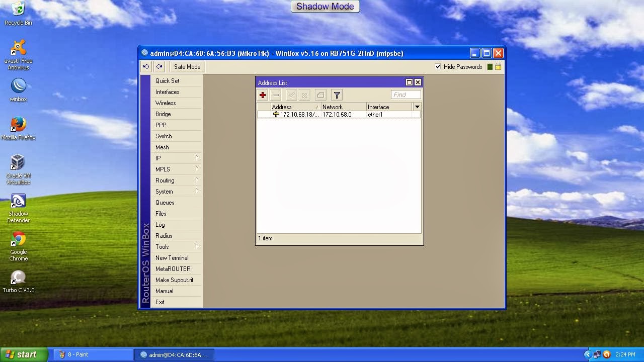Screen dimensions: 644x362
Task: Click the red plus Add address icon
Action: click(263, 95)
